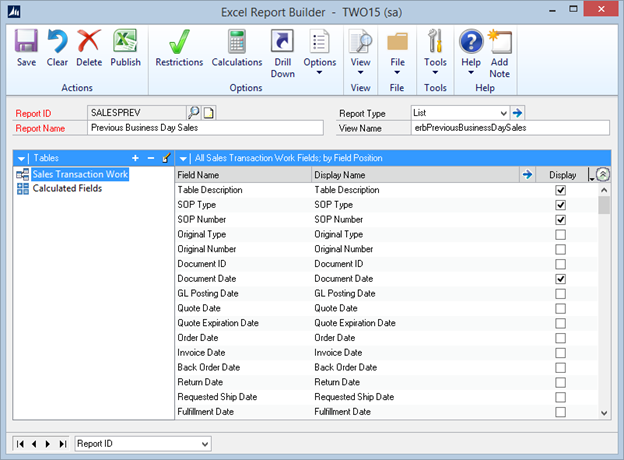Check Display for Invoice Date
Viewport: 624px width, 460px height.
(560, 353)
